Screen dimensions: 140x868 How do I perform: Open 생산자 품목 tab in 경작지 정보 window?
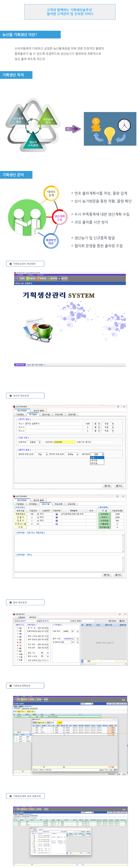[x=39, y=411]
